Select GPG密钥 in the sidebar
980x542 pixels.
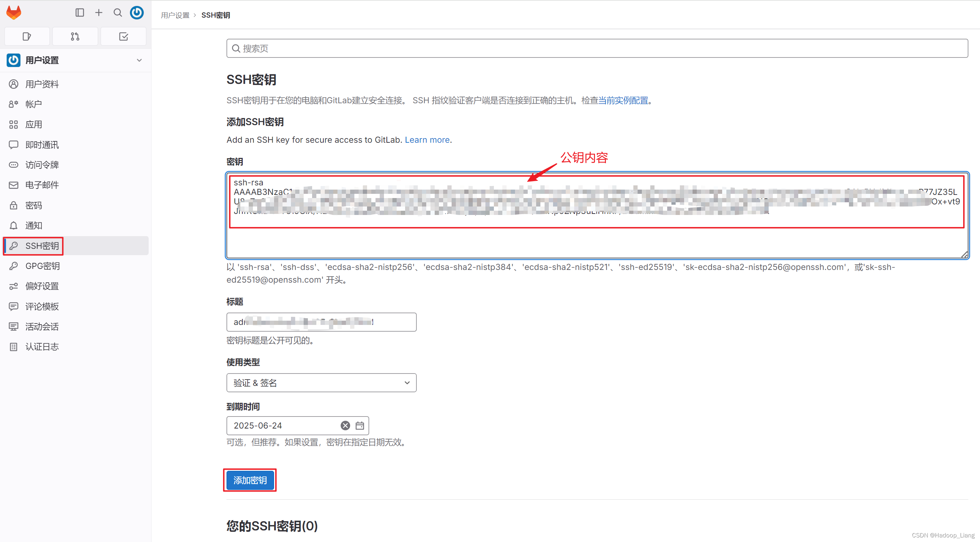(x=42, y=266)
